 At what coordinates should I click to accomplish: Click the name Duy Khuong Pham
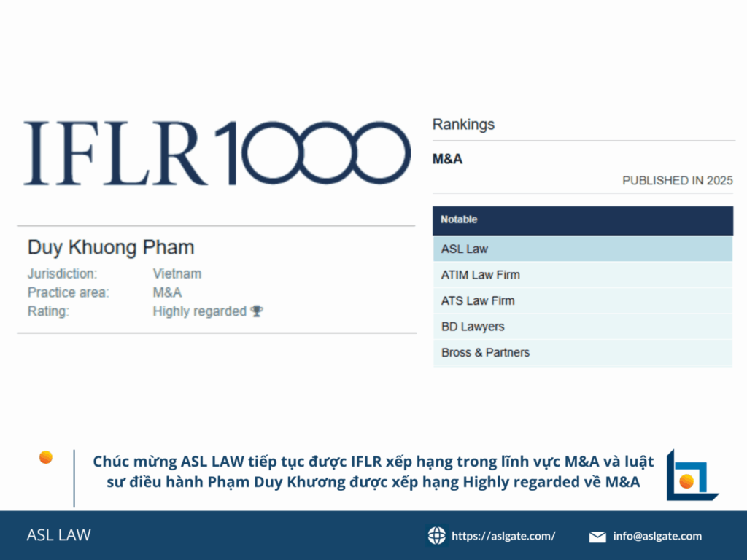coord(111,248)
